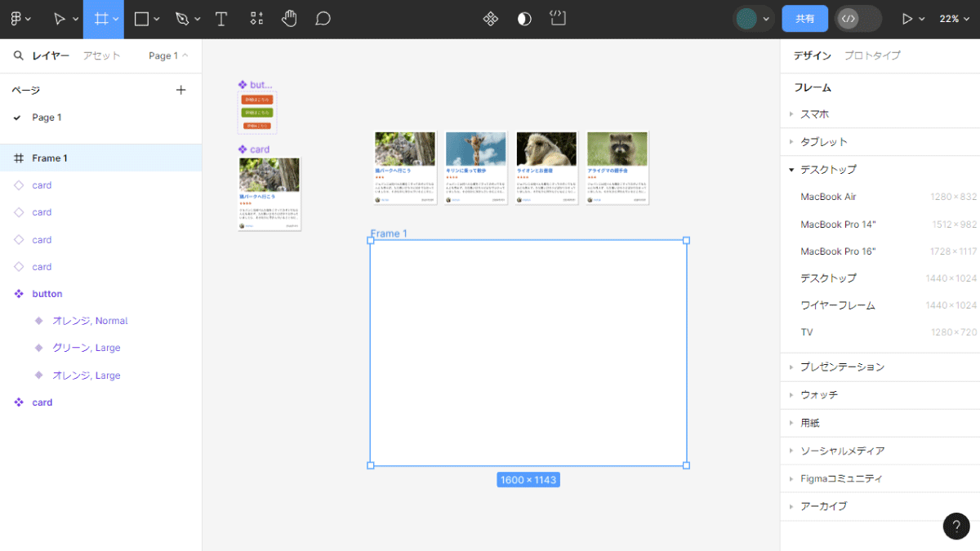
Task: Switch to the レイヤー tab
Action: (51, 56)
